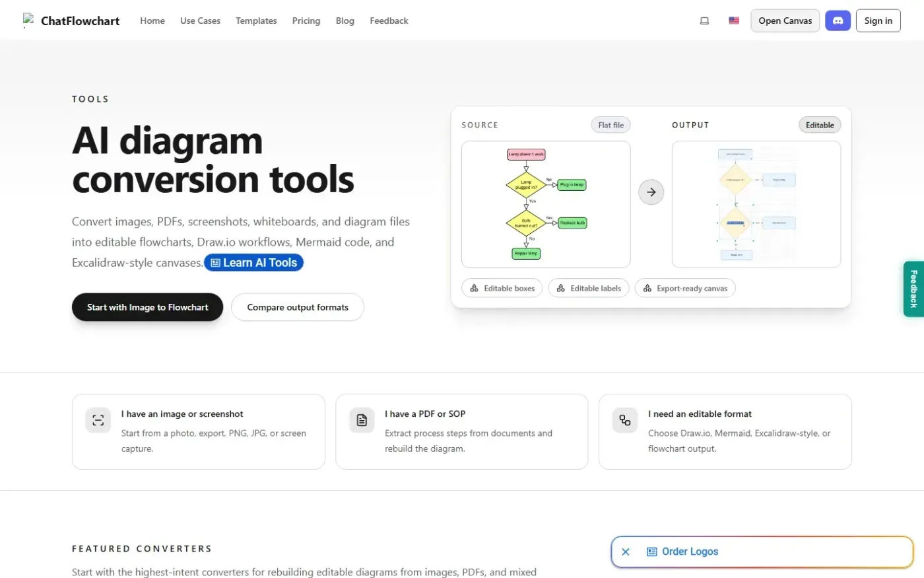Click the image scan icon card

tap(98, 420)
